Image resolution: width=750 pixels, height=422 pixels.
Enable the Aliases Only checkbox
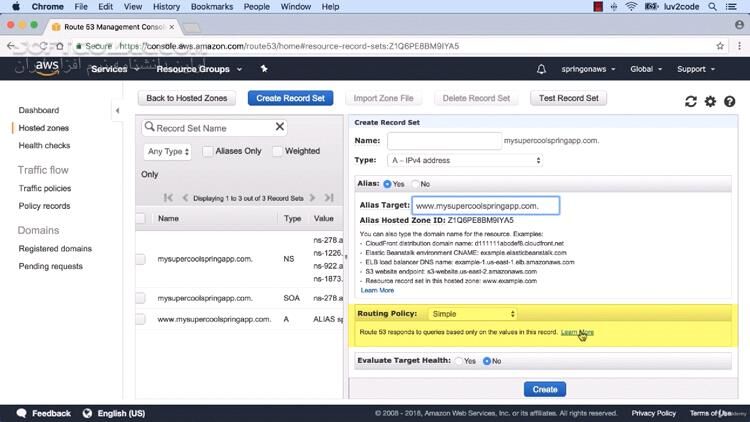coord(208,151)
